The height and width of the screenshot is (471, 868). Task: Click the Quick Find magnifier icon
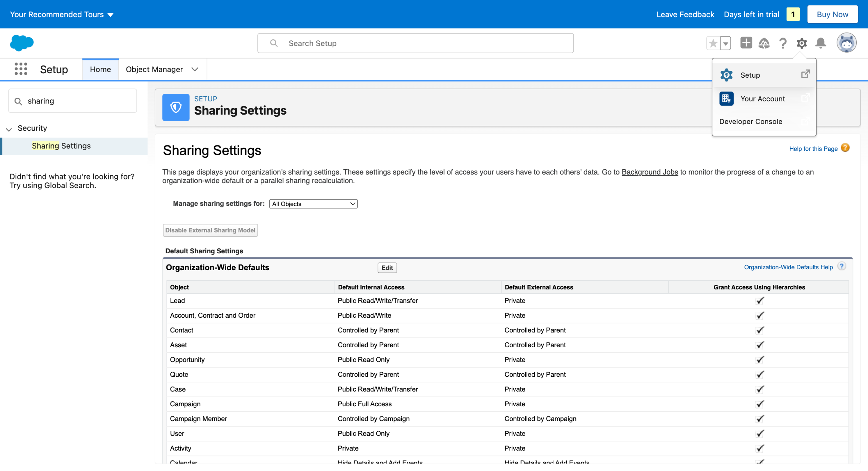pyautogui.click(x=18, y=101)
